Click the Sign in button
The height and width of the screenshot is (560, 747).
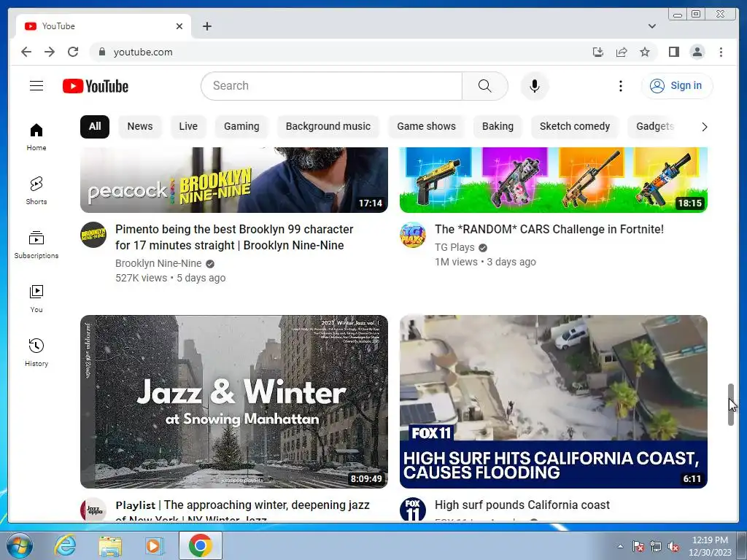[x=677, y=86]
